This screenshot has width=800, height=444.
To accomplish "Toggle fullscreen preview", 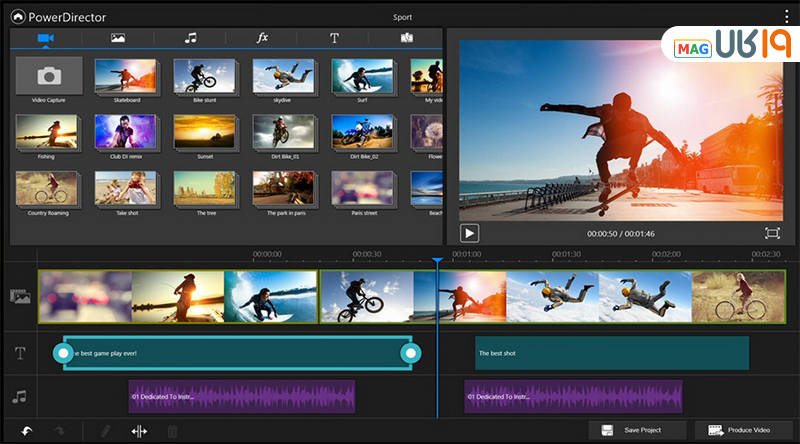I will 772,232.
